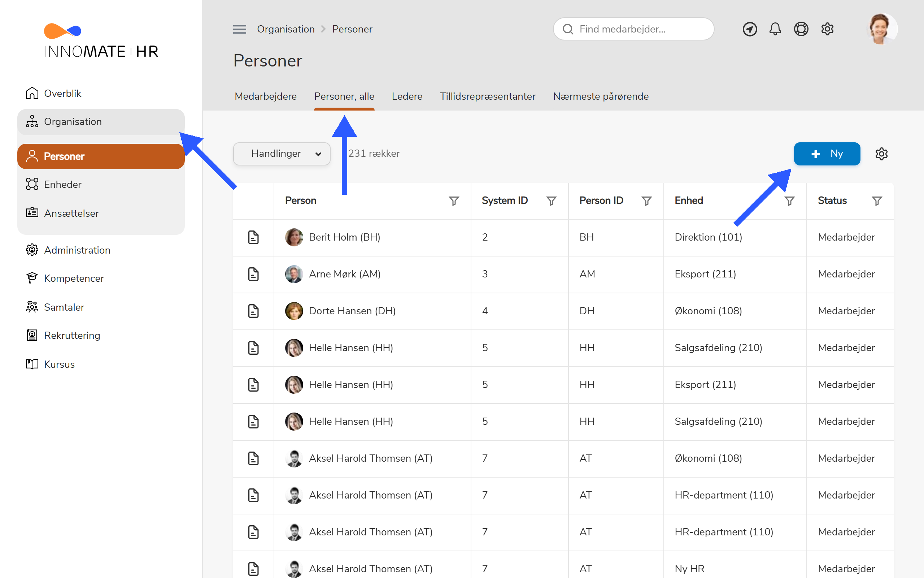Open document icon for Aksel Thomsen Økonomi row
The width and height of the screenshot is (924, 578).
[x=253, y=458]
